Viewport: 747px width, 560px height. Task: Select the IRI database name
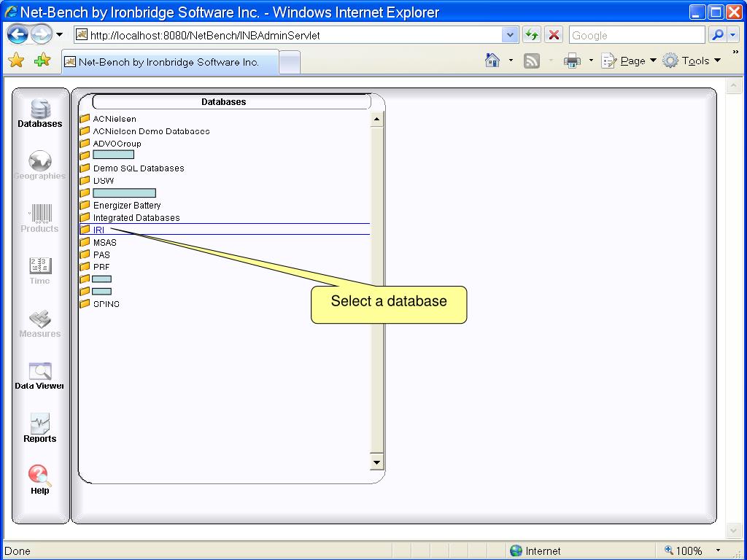(x=98, y=230)
